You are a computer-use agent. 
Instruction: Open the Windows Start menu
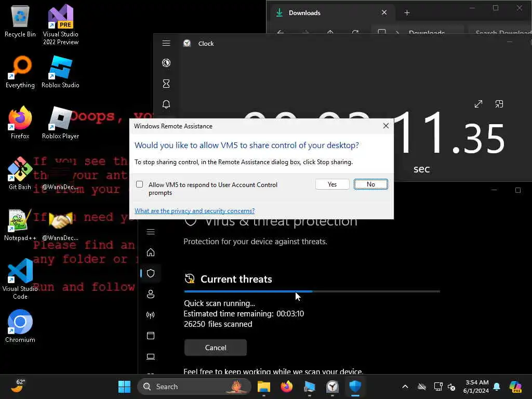point(124,387)
